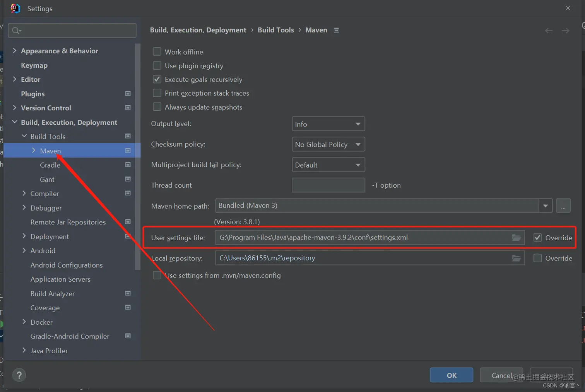Click the Cancel button
This screenshot has height=392, width=585.
coord(501,375)
